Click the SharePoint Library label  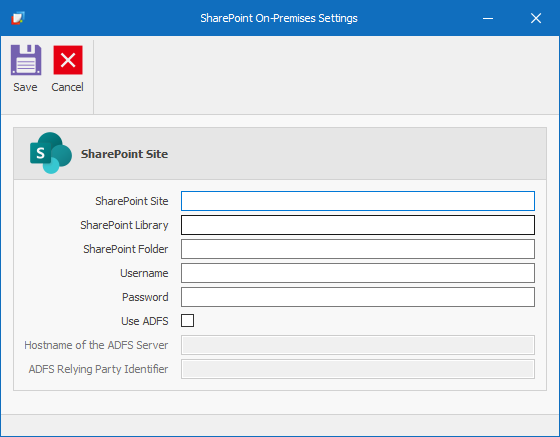(x=124, y=225)
